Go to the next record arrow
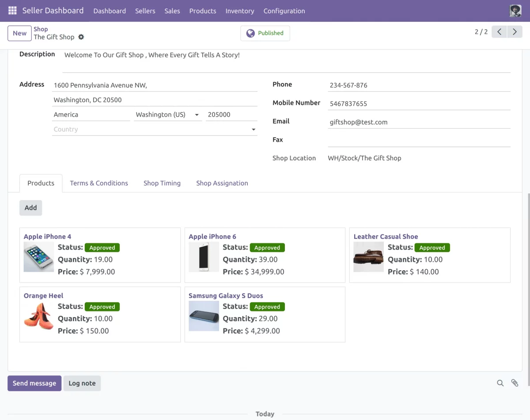 (515, 32)
